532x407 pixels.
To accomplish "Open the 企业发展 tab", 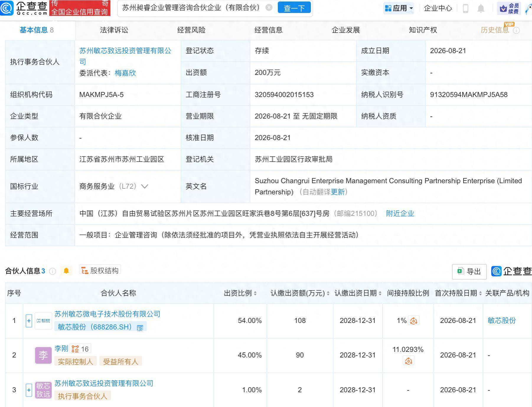I will (x=346, y=30).
